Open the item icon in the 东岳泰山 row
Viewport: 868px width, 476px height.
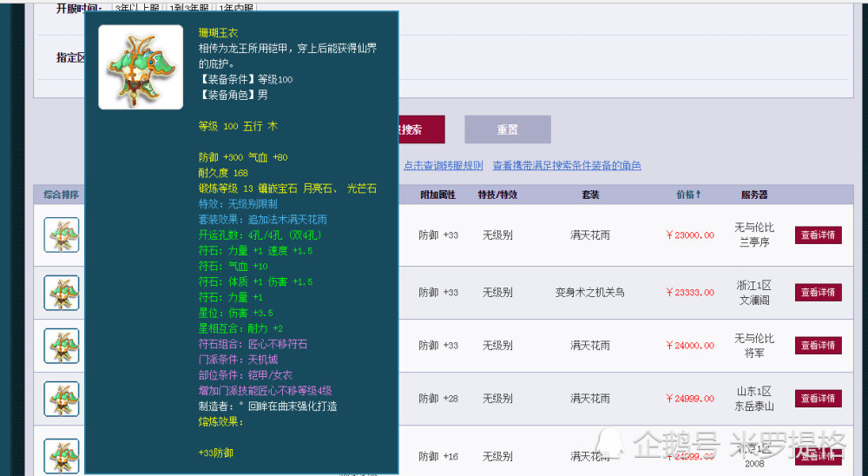[x=62, y=399]
